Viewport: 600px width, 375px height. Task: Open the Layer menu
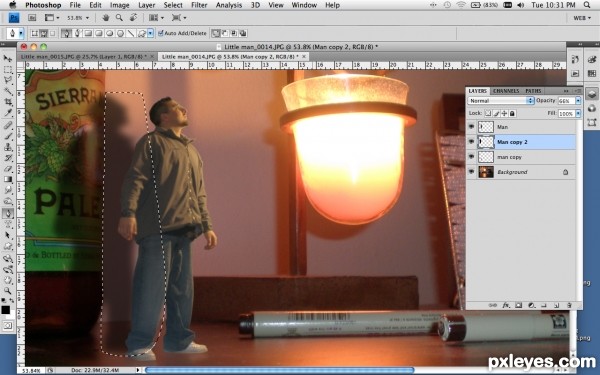coord(147,5)
